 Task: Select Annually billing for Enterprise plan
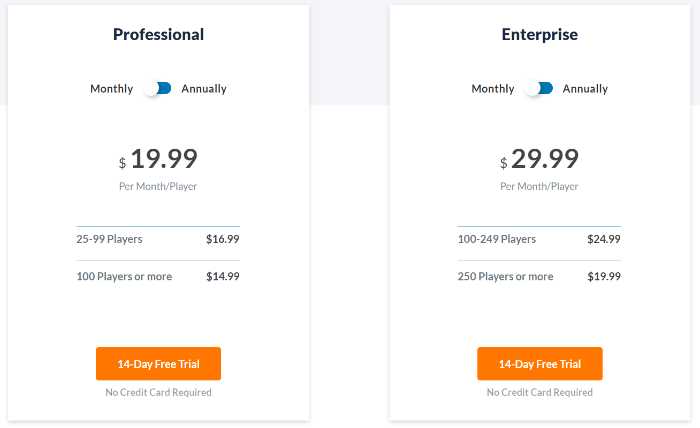(x=585, y=89)
